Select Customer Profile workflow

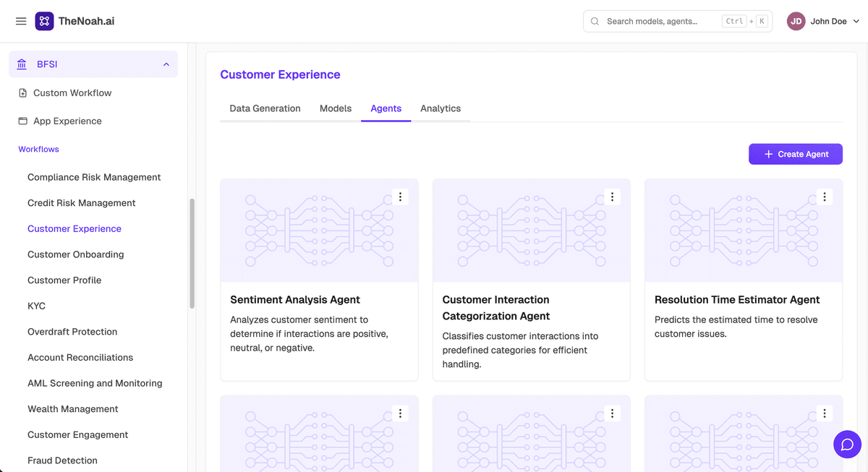pos(64,280)
